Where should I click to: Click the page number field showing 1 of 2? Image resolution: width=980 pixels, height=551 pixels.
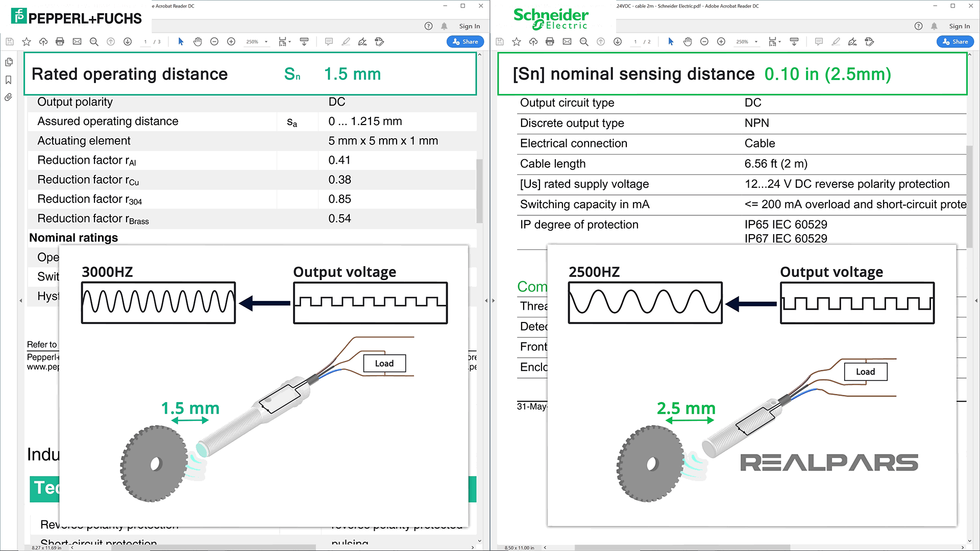(635, 42)
